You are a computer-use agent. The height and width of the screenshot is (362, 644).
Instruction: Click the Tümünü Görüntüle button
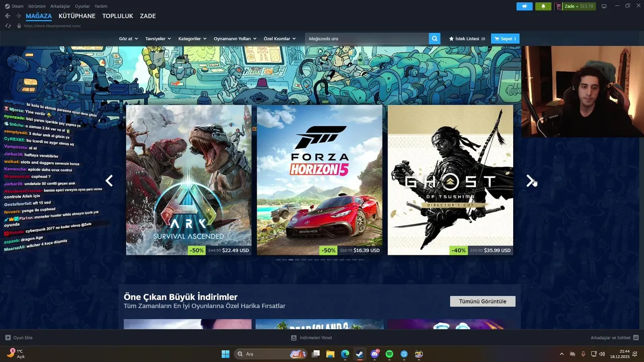[x=482, y=301]
